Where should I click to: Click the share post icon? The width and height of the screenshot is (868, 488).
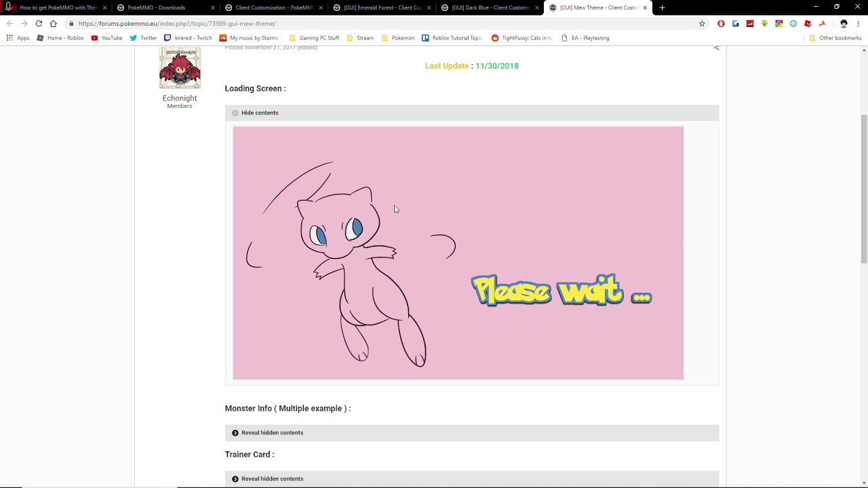[716, 47]
